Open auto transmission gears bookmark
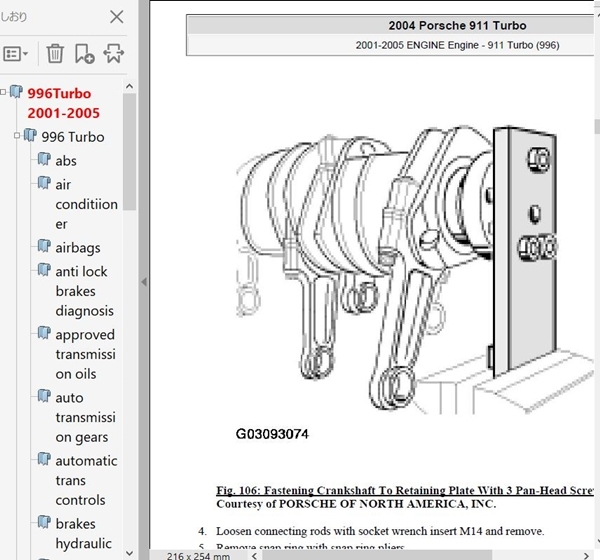The width and height of the screenshot is (600, 560). [85, 417]
